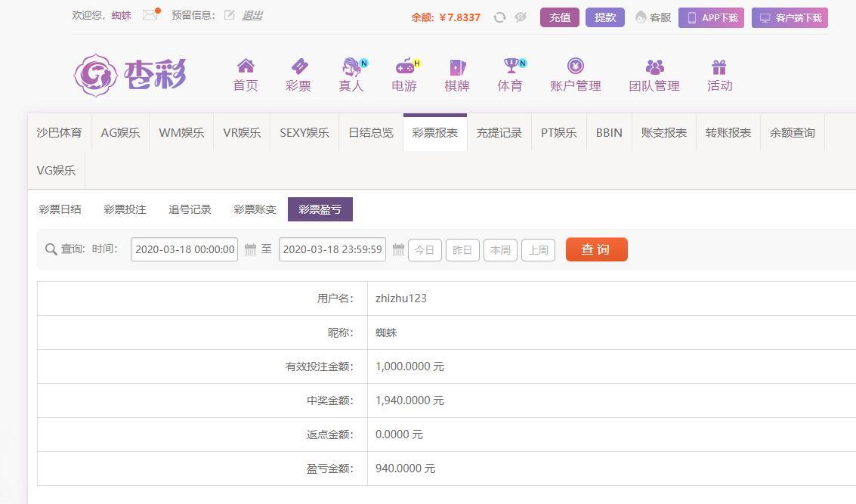Click the orange 查询 search button
The width and height of the screenshot is (856, 504).
click(x=597, y=249)
